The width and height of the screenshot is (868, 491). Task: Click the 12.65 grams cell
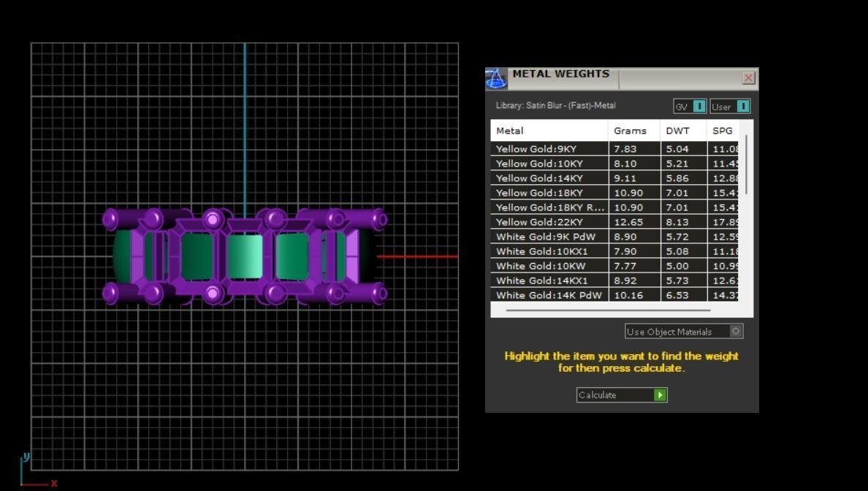tap(634, 222)
